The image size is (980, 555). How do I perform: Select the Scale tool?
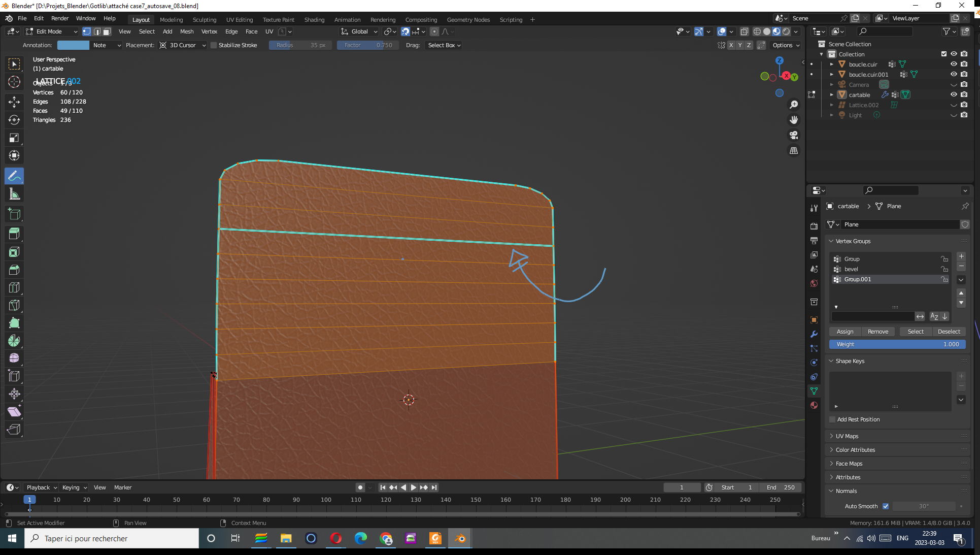[x=14, y=138]
